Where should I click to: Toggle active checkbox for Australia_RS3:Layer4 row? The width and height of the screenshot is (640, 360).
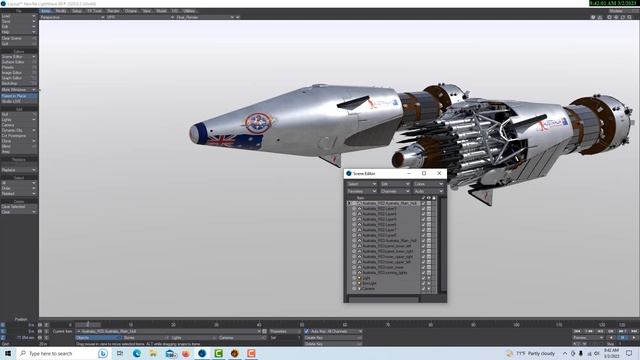(x=423, y=214)
